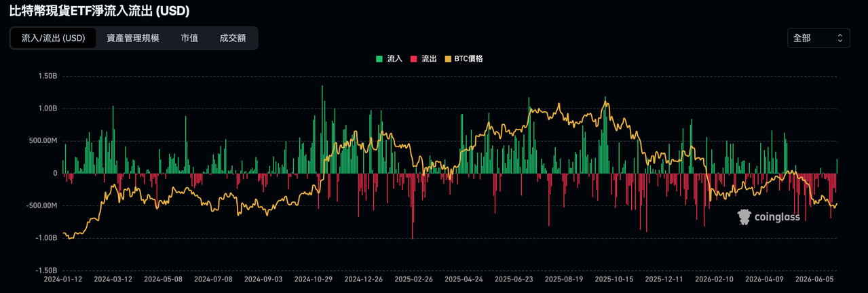This screenshot has height=293, width=868.
Task: Click the 2024-12-26 date label
Action: 364,279
